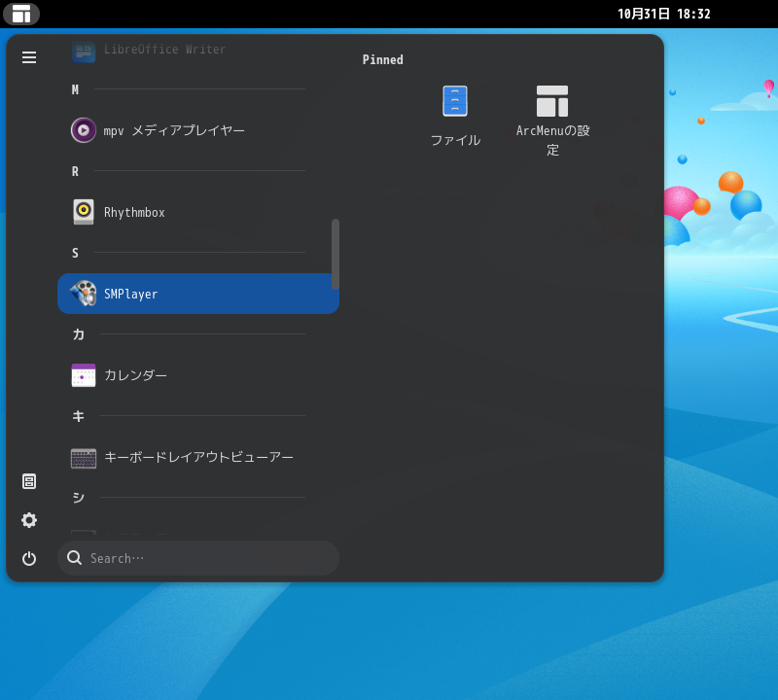Image resolution: width=778 pixels, height=700 pixels.
Task: Click the power icon in sidebar
Action: 29,558
